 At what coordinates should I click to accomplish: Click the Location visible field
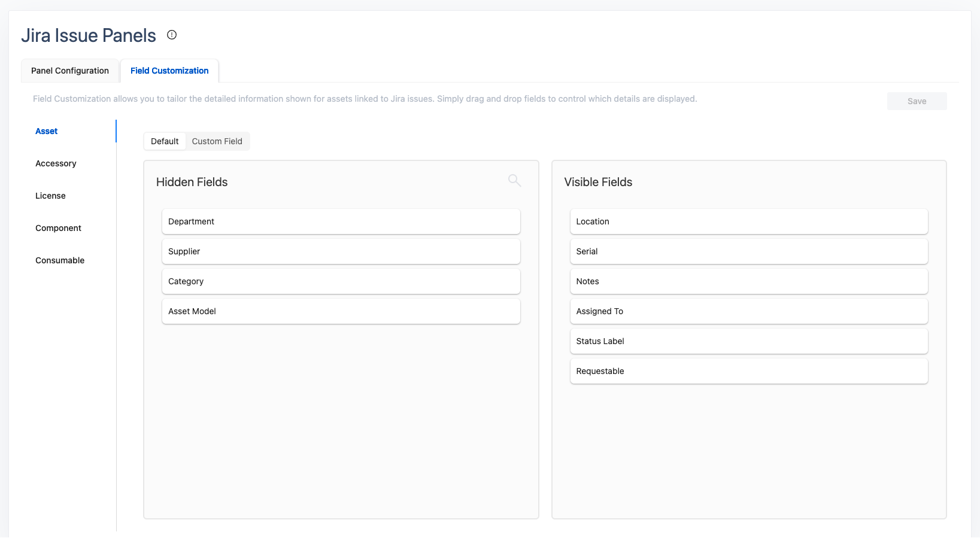748,221
